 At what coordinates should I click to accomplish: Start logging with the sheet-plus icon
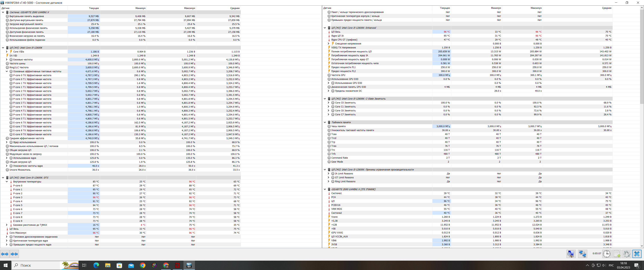617,254
